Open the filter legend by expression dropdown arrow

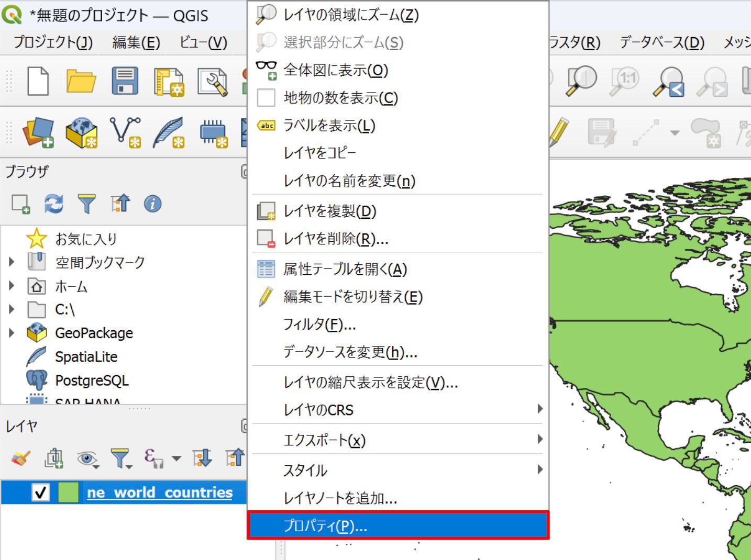(176, 459)
